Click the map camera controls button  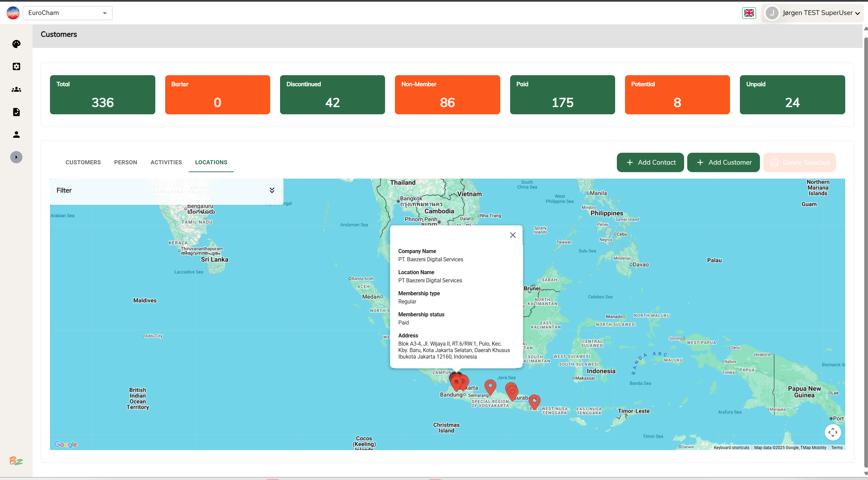click(x=833, y=432)
